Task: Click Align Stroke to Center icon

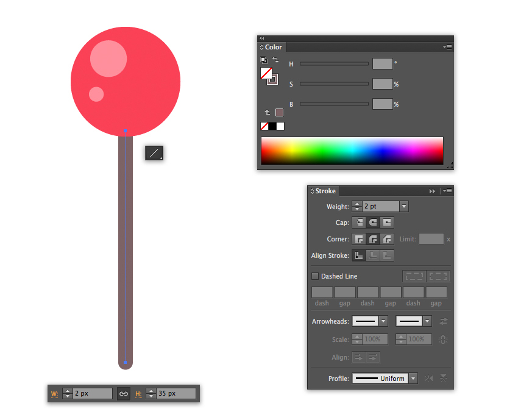Action: pyautogui.click(x=359, y=255)
